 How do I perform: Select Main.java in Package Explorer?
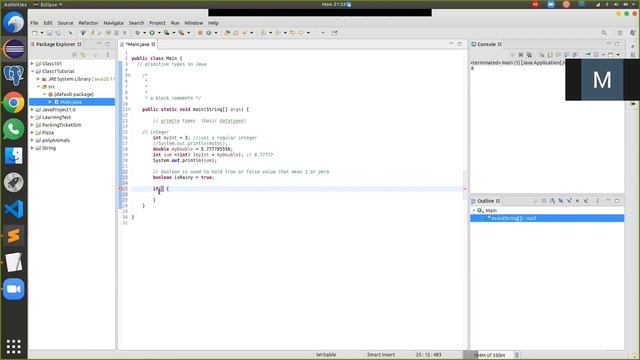71,102
